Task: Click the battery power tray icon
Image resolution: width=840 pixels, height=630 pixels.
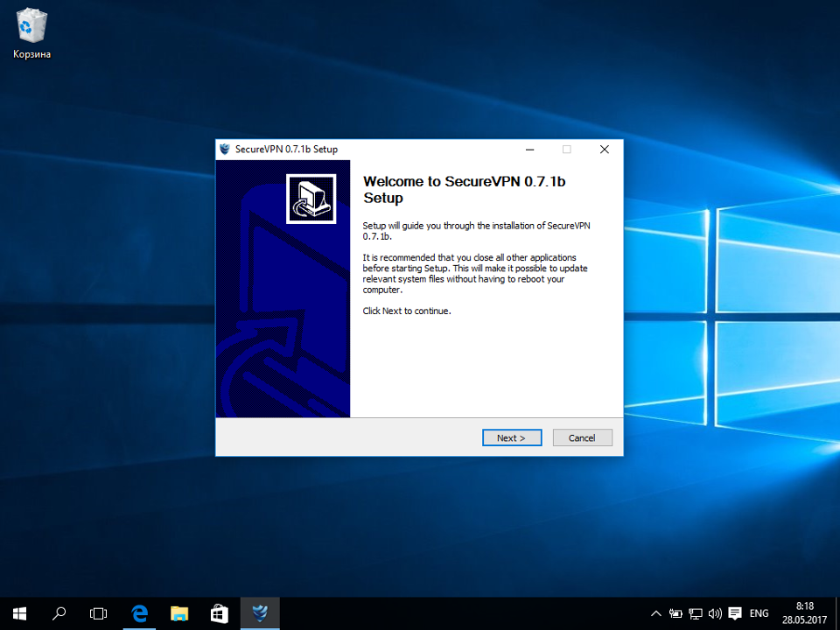Action: (x=675, y=613)
